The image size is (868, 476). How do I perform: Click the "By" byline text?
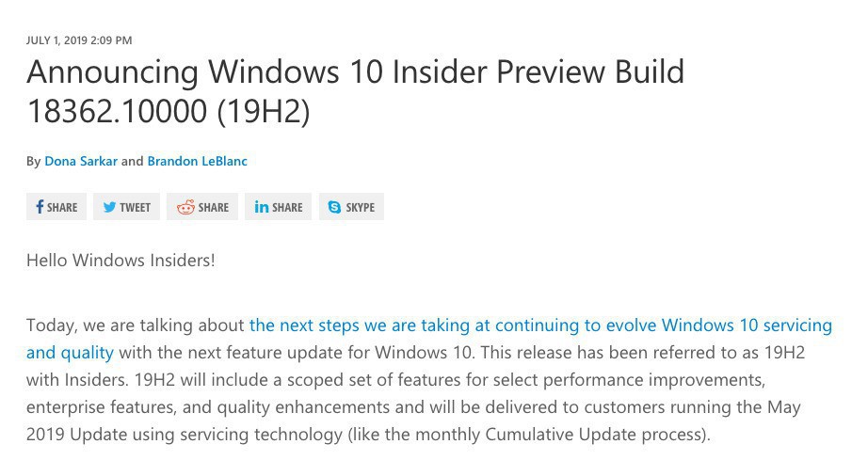point(33,161)
